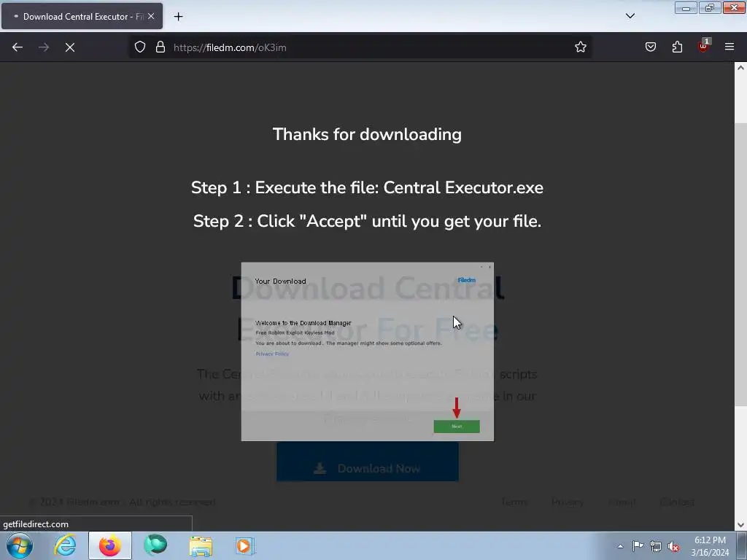This screenshot has height=560, width=747.
Task: Click the vertical scrollbar thumb
Action: [x=740, y=264]
